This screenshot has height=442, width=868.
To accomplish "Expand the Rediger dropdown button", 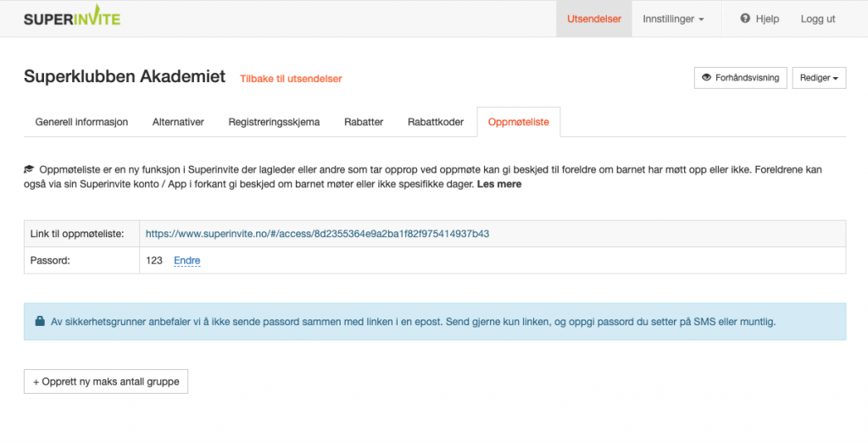I will [x=819, y=78].
